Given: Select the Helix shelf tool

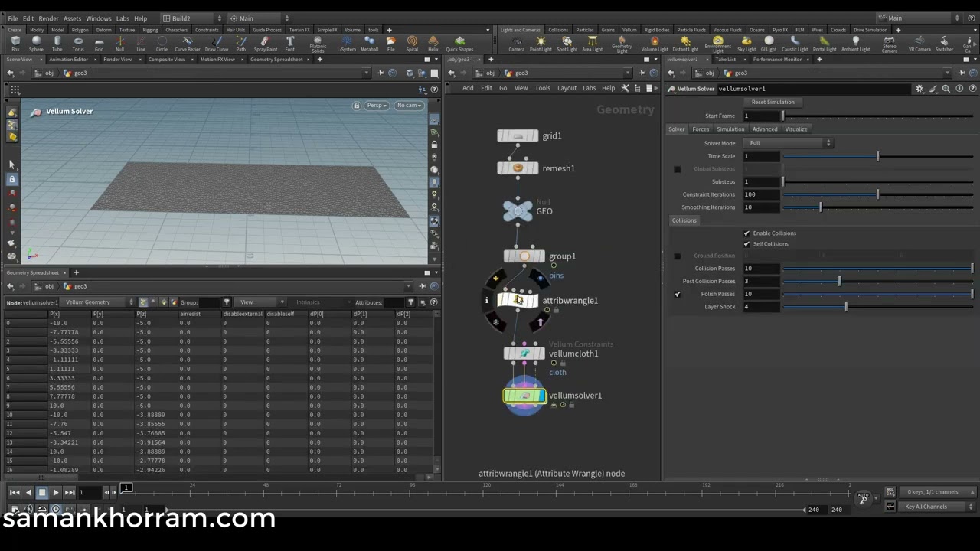Looking at the screenshot, I should (433, 43).
